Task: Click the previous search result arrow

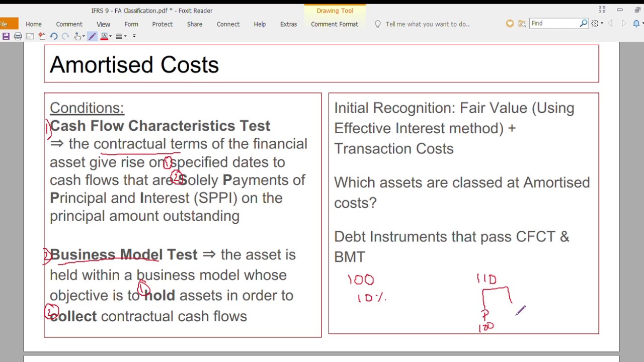Action: click(610, 24)
